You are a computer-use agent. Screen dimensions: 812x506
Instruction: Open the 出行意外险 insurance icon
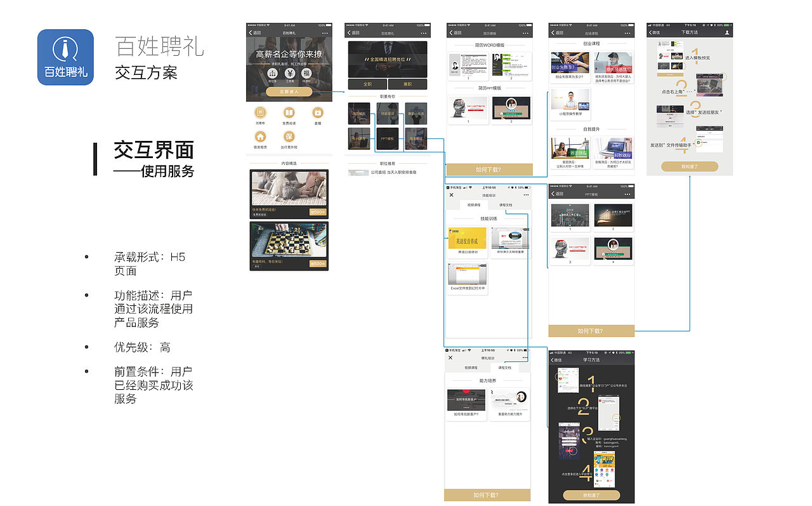coord(289,136)
